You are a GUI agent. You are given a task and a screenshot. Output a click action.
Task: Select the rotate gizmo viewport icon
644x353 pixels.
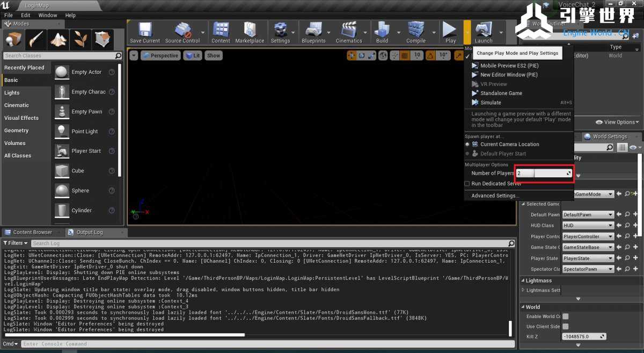click(362, 55)
